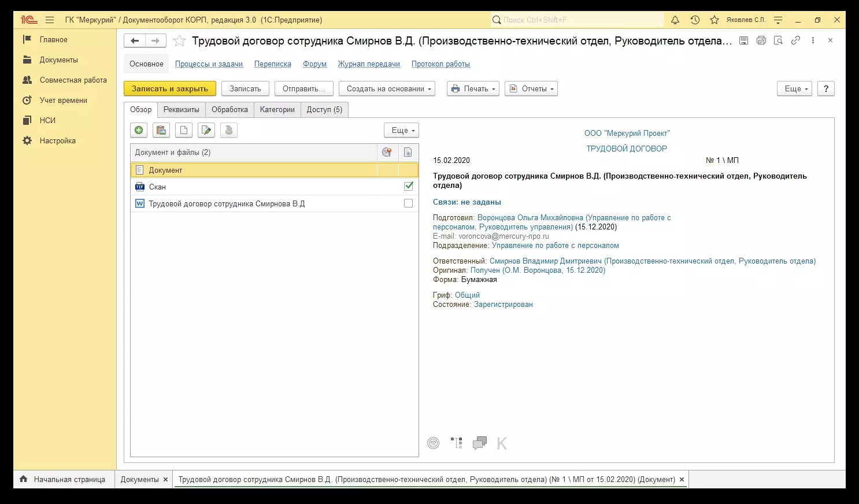Go forward with the right arrow
859x504 pixels.
tap(155, 40)
